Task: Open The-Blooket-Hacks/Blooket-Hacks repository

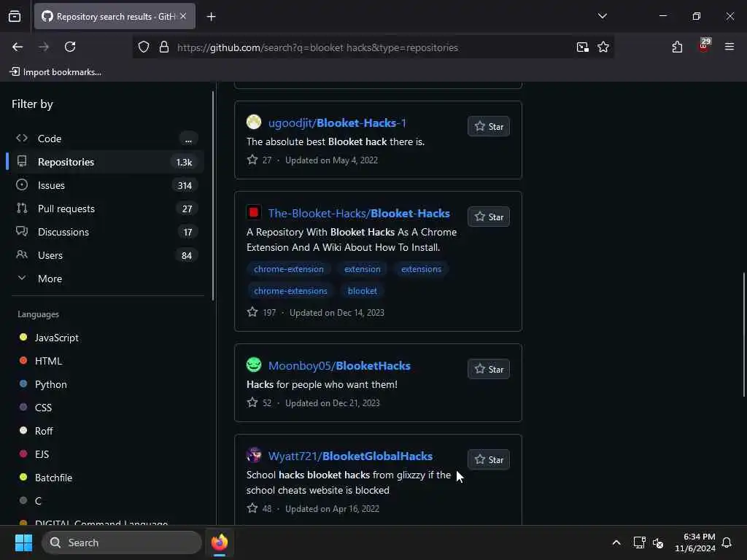Action: point(359,214)
